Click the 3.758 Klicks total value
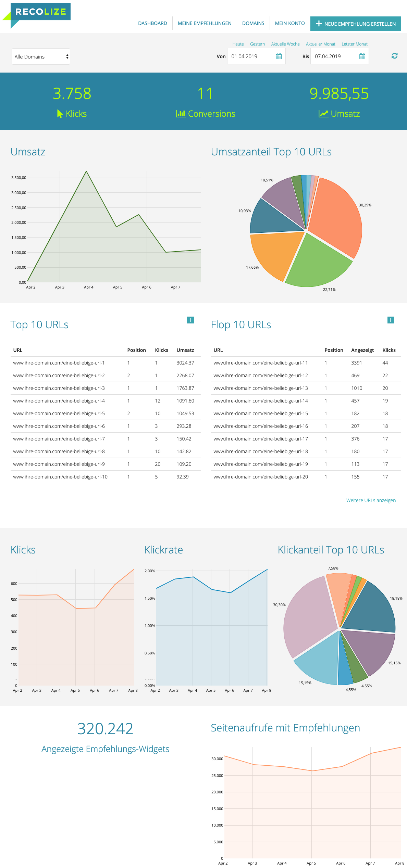The height and width of the screenshot is (868, 407). pyautogui.click(x=72, y=93)
